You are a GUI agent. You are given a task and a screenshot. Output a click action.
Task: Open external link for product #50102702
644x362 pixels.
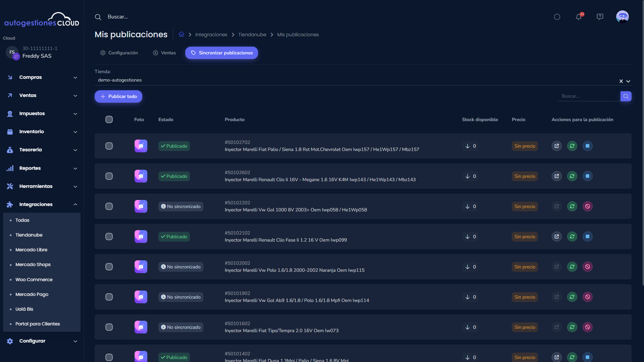[557, 146]
